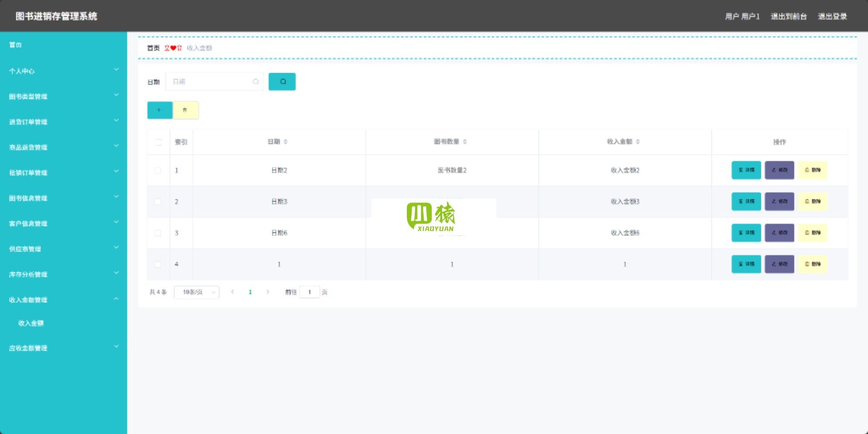Click 修改 for the 日期3 row
868x434 pixels.
click(779, 202)
